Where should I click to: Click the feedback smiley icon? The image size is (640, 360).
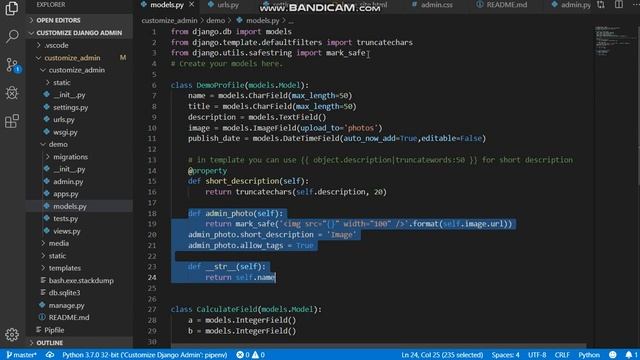pyautogui.click(x=613, y=355)
